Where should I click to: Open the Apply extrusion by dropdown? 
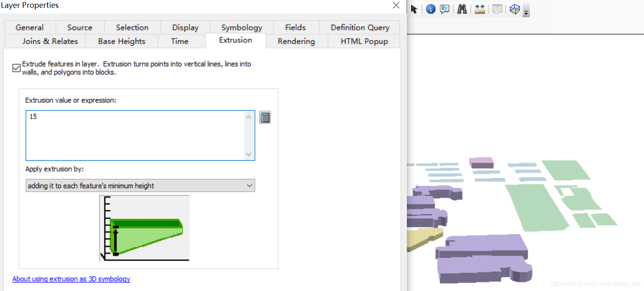(140, 186)
